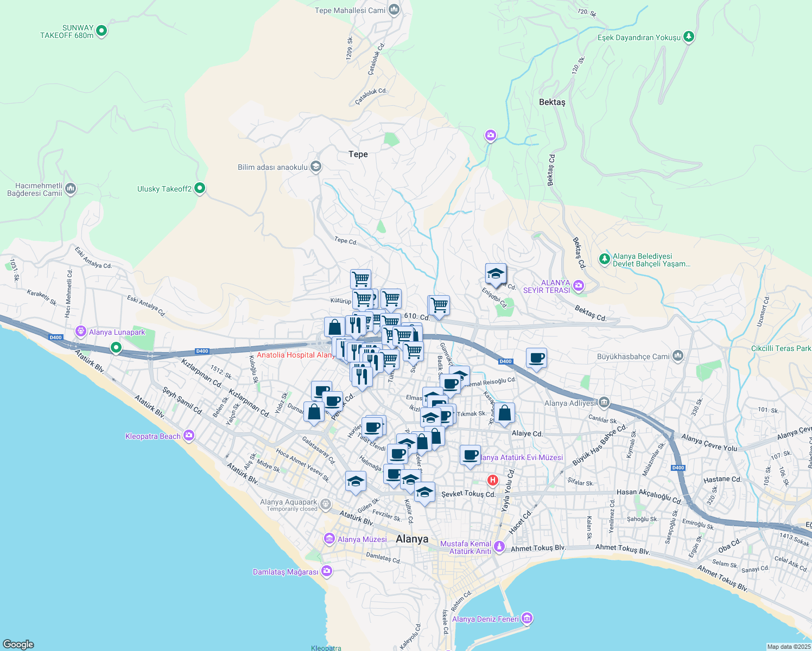Select the hospital marker near Şevket Tokuş Cd.
Viewport: 812px width, 651px height.
(493, 480)
